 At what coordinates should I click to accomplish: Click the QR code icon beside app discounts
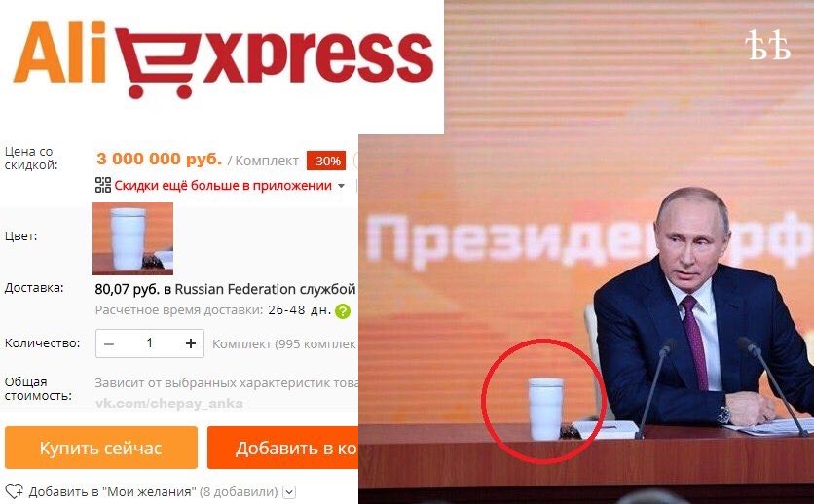103,185
